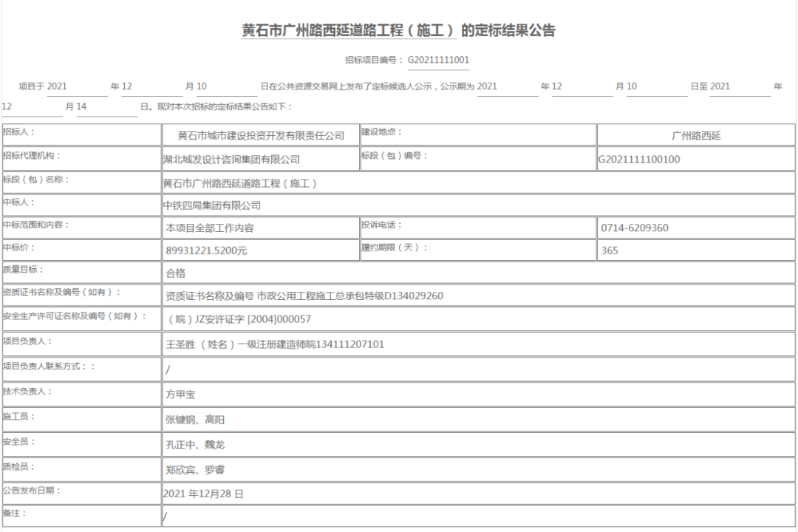
Task: Select phone number 0714-6209360
Action: tap(635, 228)
